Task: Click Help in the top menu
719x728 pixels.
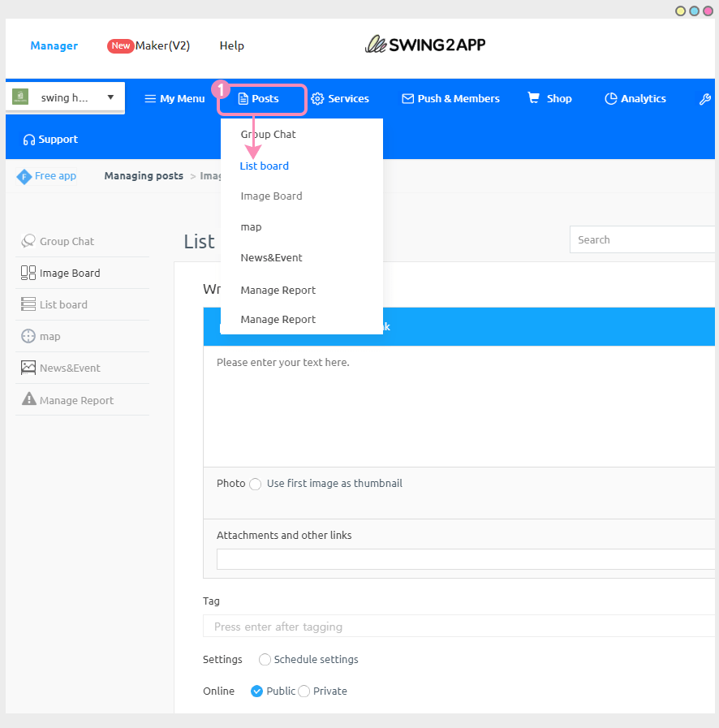Action: pos(231,45)
